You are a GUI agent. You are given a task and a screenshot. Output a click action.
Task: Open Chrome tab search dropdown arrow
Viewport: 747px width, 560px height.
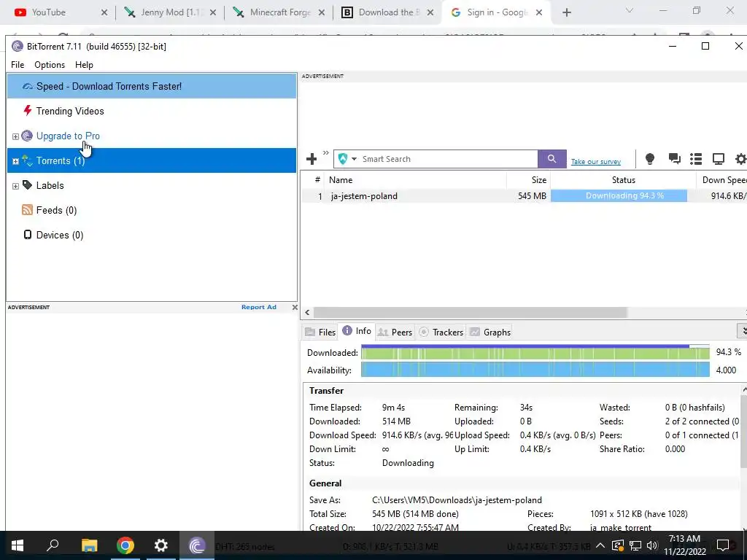pyautogui.click(x=630, y=10)
